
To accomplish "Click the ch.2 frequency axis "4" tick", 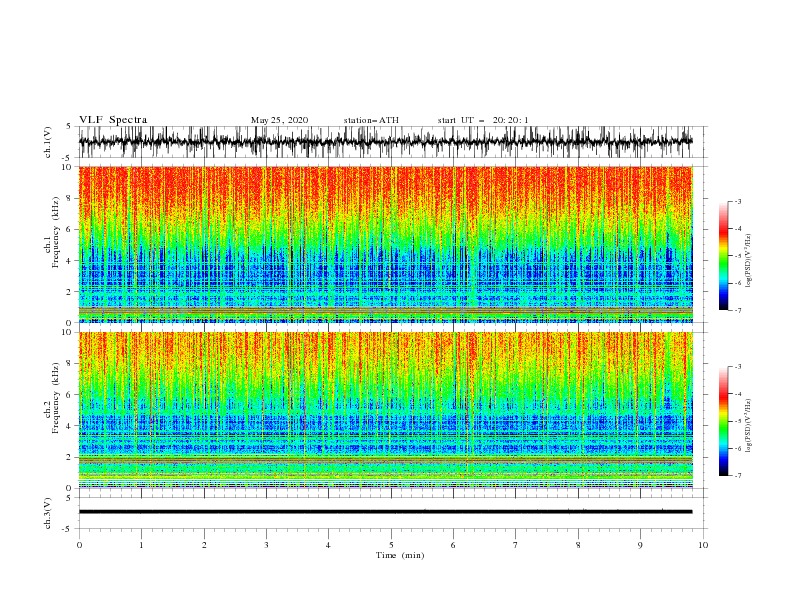I will coord(69,426).
